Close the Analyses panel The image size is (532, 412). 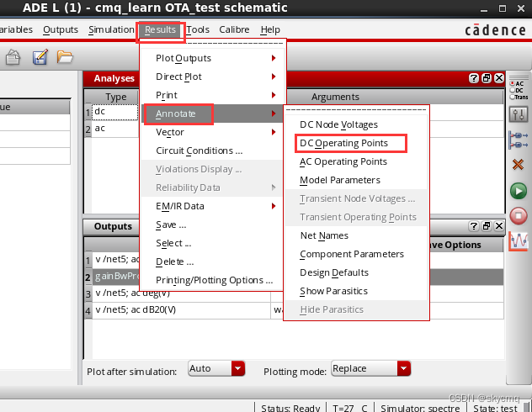[x=498, y=78]
